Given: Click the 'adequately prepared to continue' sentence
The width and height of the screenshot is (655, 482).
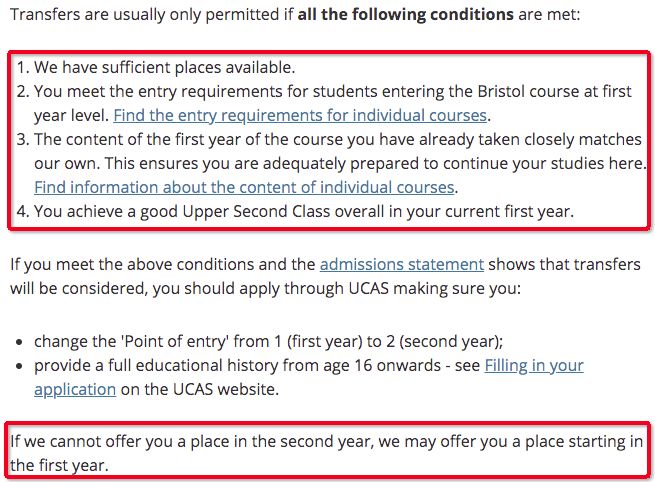Looking at the screenshot, I should click(400, 163).
